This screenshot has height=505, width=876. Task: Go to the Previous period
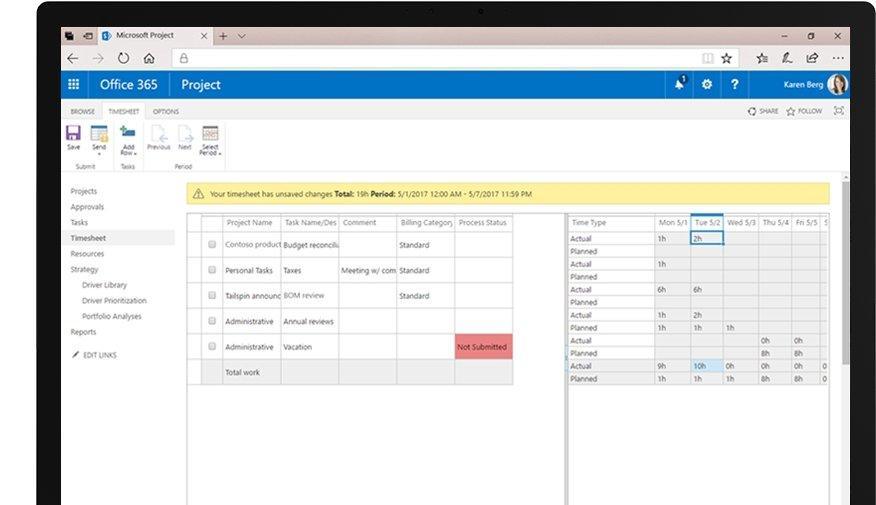click(x=158, y=137)
